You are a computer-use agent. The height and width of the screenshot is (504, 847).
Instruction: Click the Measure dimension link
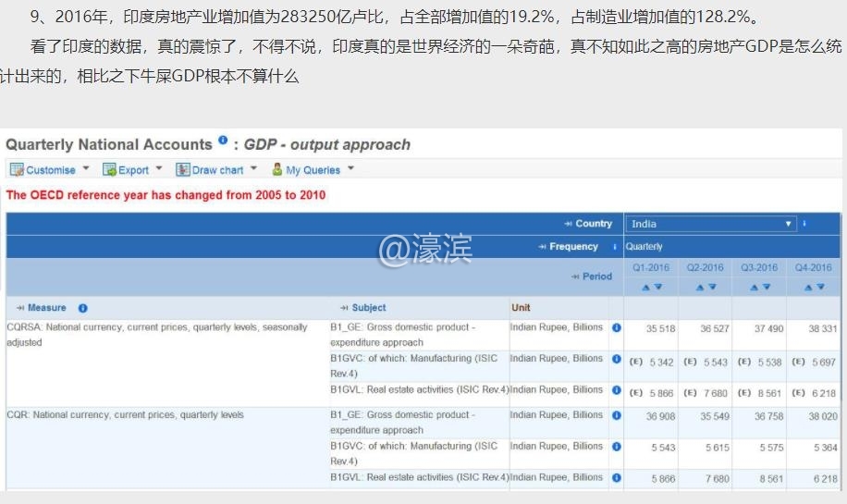47,308
